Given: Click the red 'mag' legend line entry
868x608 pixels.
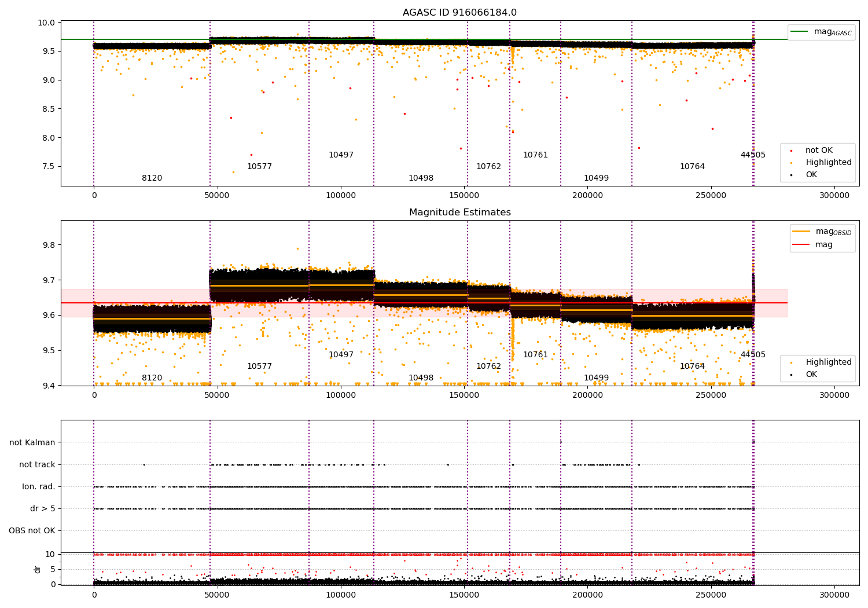Looking at the screenshot, I should tap(813, 245).
